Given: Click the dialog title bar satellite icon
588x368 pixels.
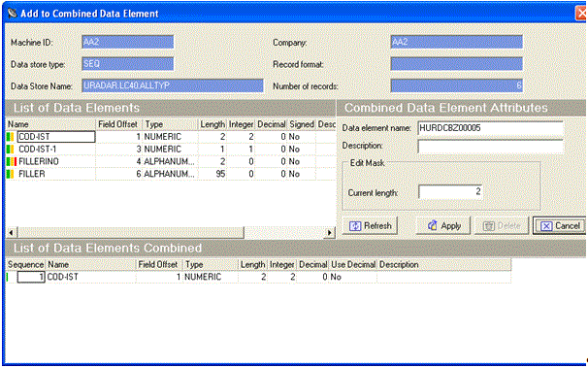Looking at the screenshot, I should coord(12,14).
